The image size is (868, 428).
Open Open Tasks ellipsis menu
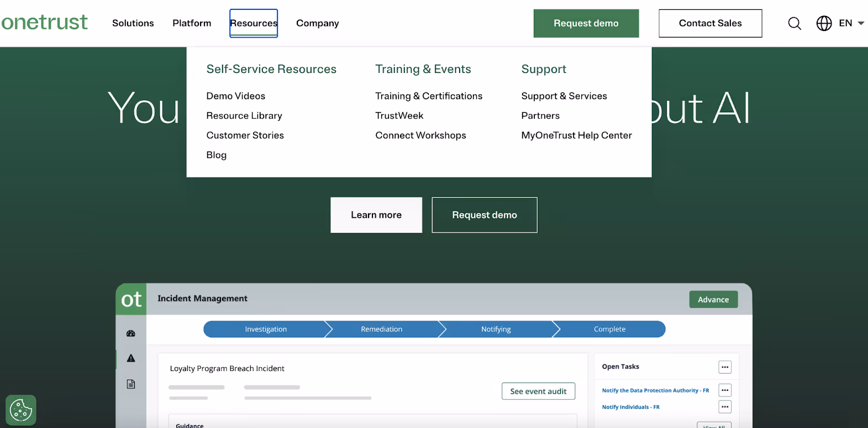(x=725, y=367)
